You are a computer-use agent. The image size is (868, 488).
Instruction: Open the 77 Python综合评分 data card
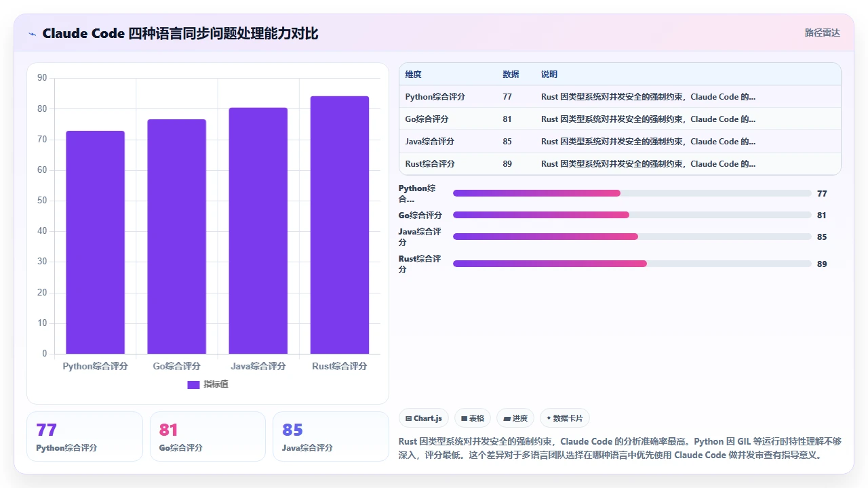(85, 436)
